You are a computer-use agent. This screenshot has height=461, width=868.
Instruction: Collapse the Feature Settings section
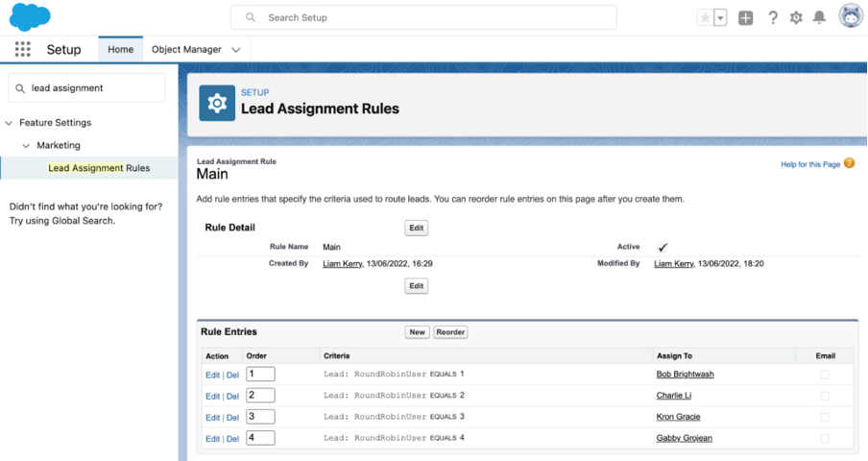[x=9, y=123]
